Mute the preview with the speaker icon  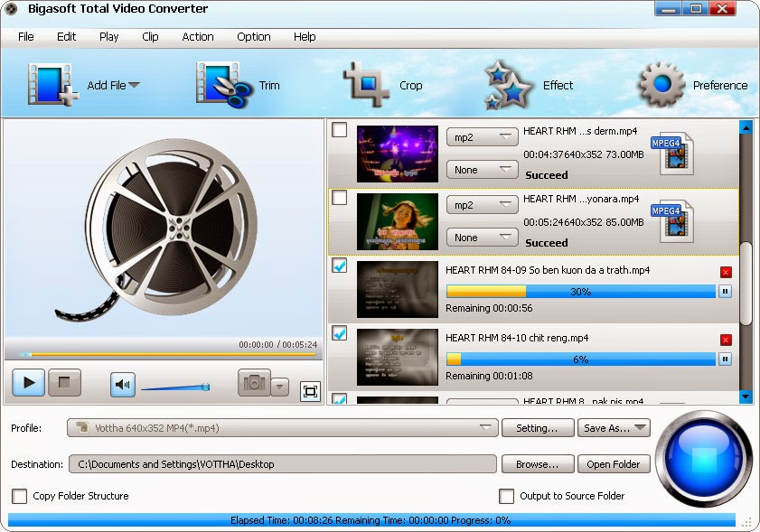(123, 385)
